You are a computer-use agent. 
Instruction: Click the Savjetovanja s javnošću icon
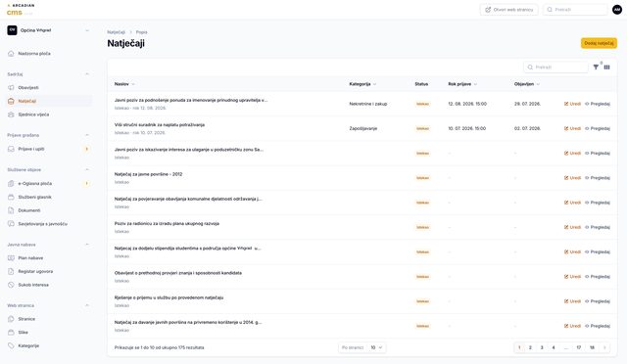tap(11, 224)
